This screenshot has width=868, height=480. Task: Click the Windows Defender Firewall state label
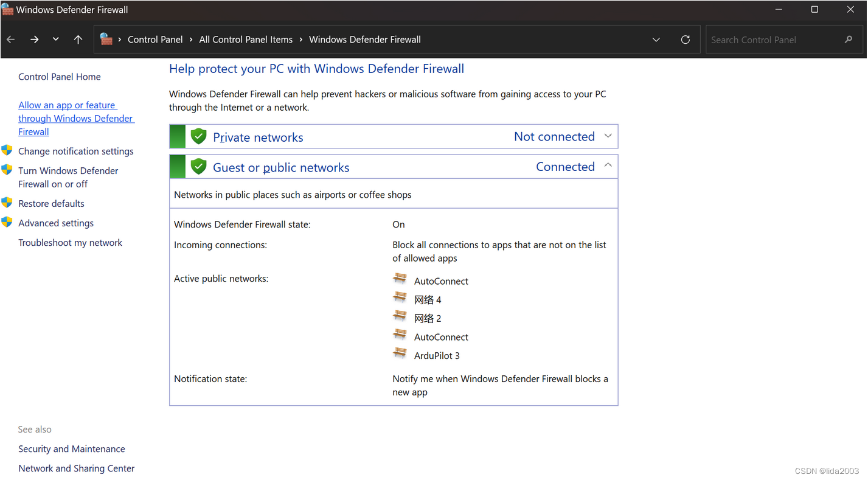(242, 224)
